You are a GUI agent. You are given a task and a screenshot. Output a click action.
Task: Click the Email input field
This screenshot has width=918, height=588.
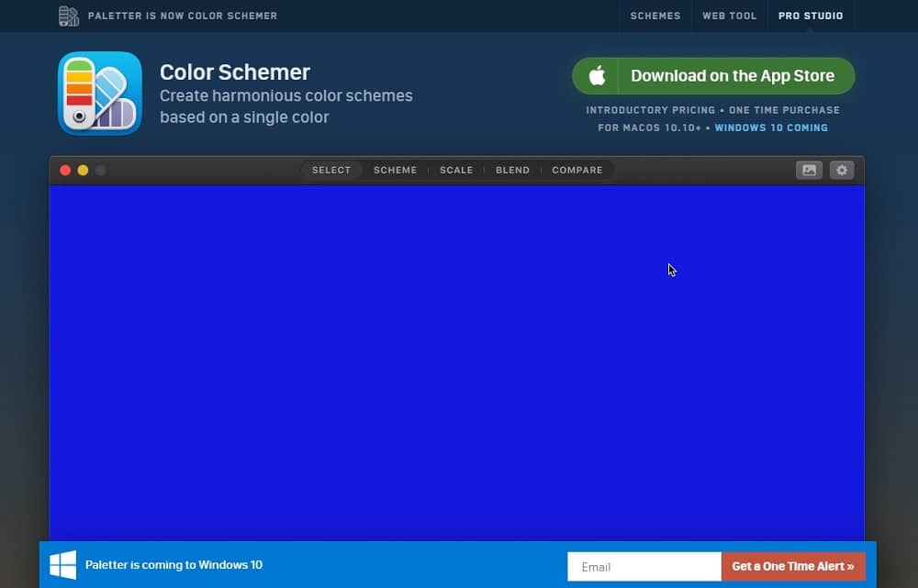coord(644,566)
